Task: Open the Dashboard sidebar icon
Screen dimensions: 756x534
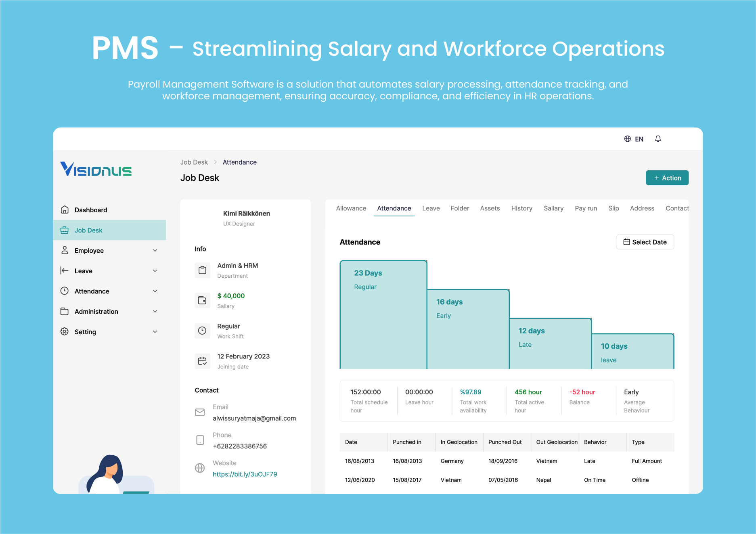Action: pos(65,209)
